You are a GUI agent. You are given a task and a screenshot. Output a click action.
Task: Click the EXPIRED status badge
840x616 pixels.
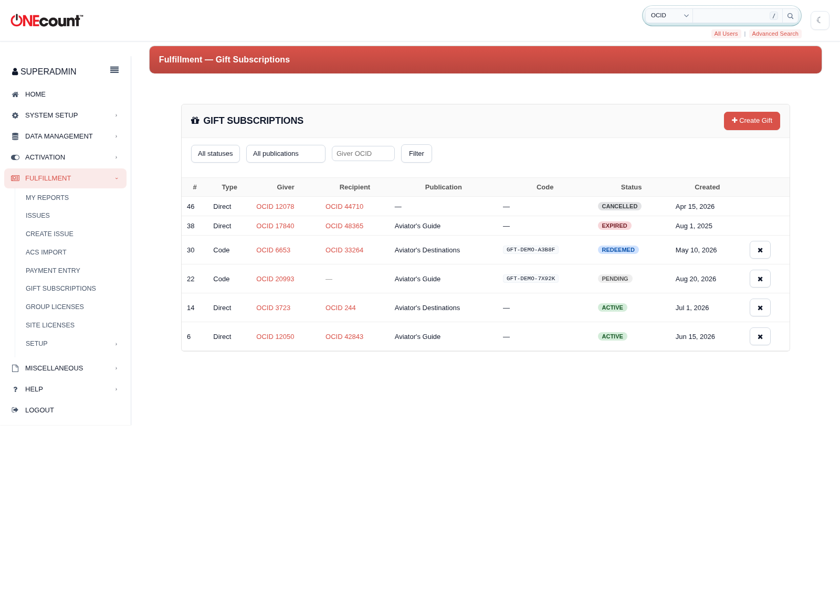pos(614,226)
